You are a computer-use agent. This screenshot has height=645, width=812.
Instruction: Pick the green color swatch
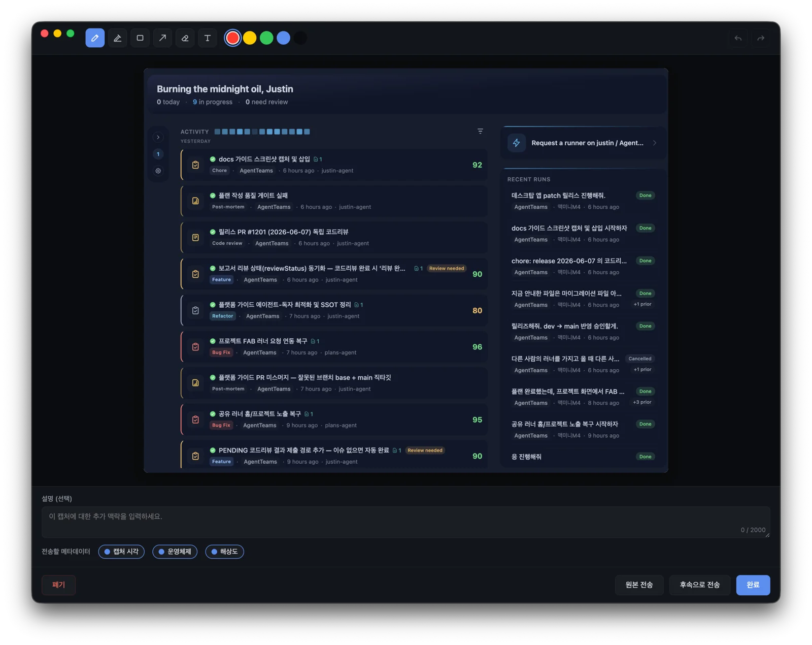click(x=266, y=38)
